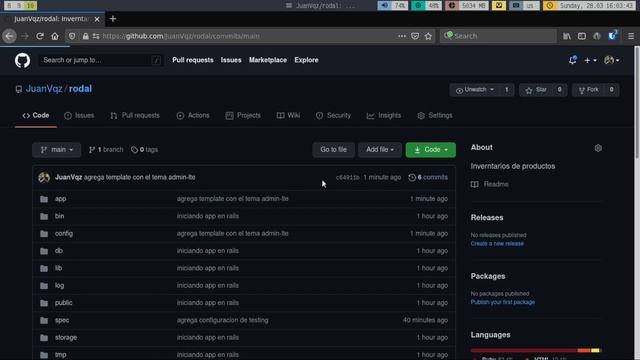Click the tracking protection shield icon
This screenshot has width=640, height=360.
tap(72, 36)
